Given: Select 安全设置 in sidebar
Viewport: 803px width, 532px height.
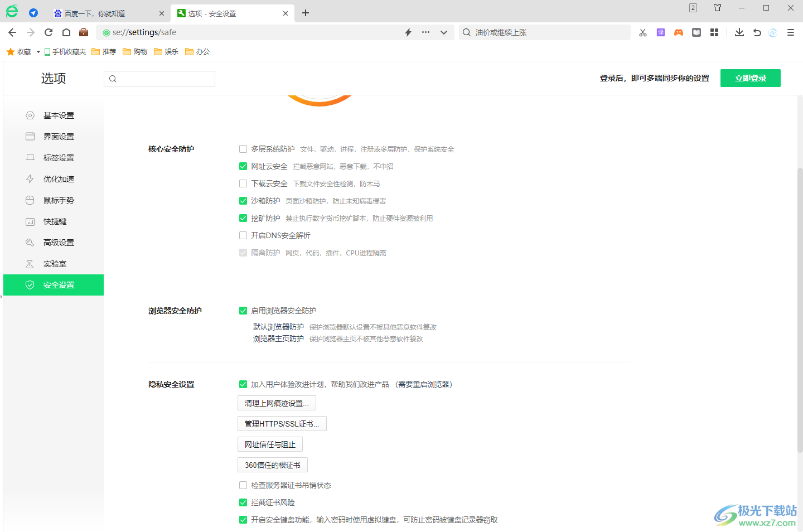Looking at the screenshot, I should click(54, 285).
